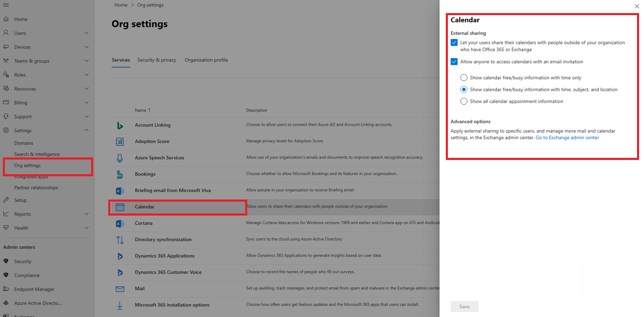Collapse the Settings section chevron
644x317 pixels.
(x=86, y=130)
